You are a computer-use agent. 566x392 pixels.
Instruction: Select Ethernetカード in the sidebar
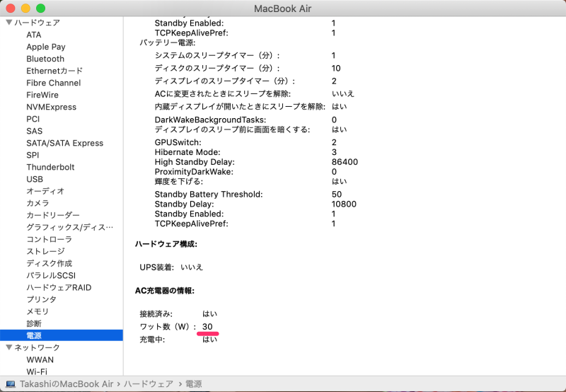(x=54, y=71)
